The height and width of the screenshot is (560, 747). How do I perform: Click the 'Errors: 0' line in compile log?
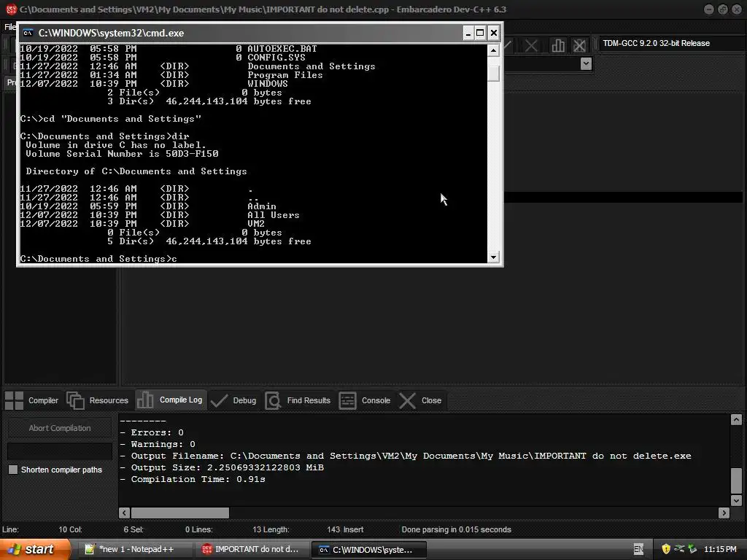point(152,432)
